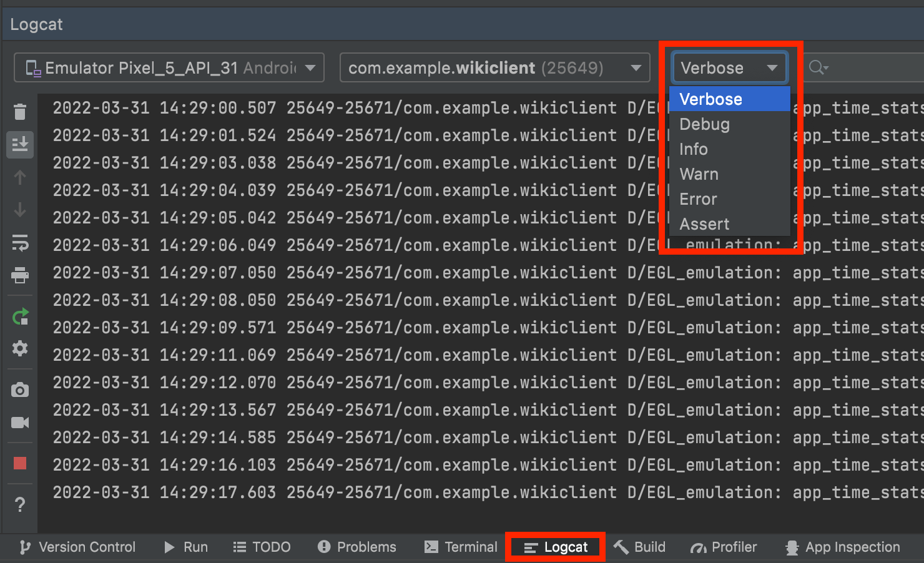Image resolution: width=924 pixels, height=563 pixels.
Task: Open the Run tool window
Action: point(185,547)
